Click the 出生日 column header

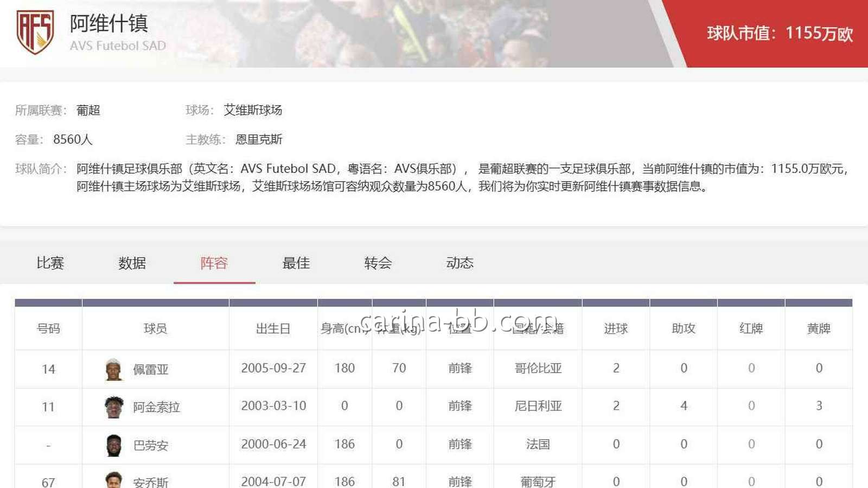click(x=273, y=329)
